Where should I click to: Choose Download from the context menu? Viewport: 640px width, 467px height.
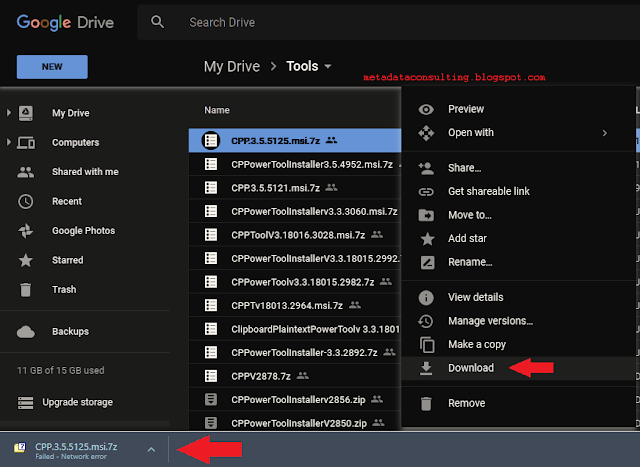click(470, 368)
